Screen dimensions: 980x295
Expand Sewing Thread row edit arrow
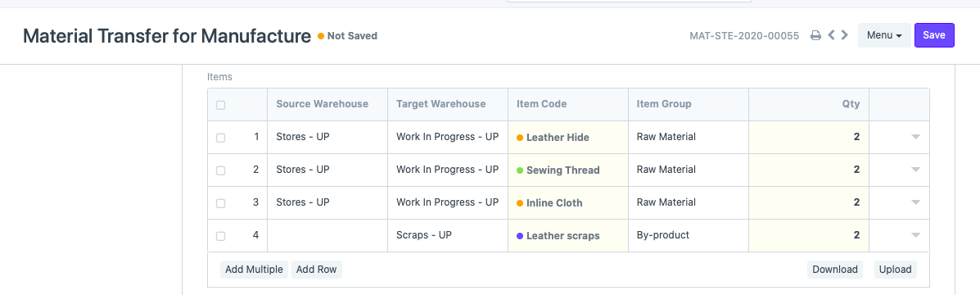[x=915, y=170]
